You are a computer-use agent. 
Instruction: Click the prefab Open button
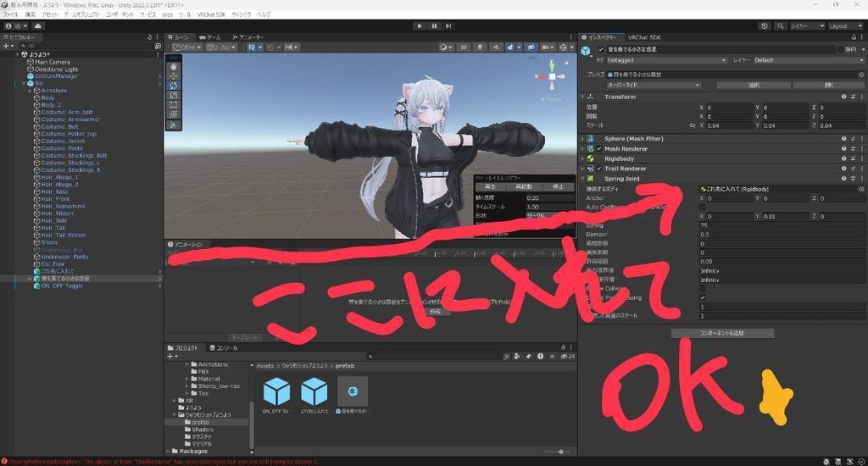[828, 86]
